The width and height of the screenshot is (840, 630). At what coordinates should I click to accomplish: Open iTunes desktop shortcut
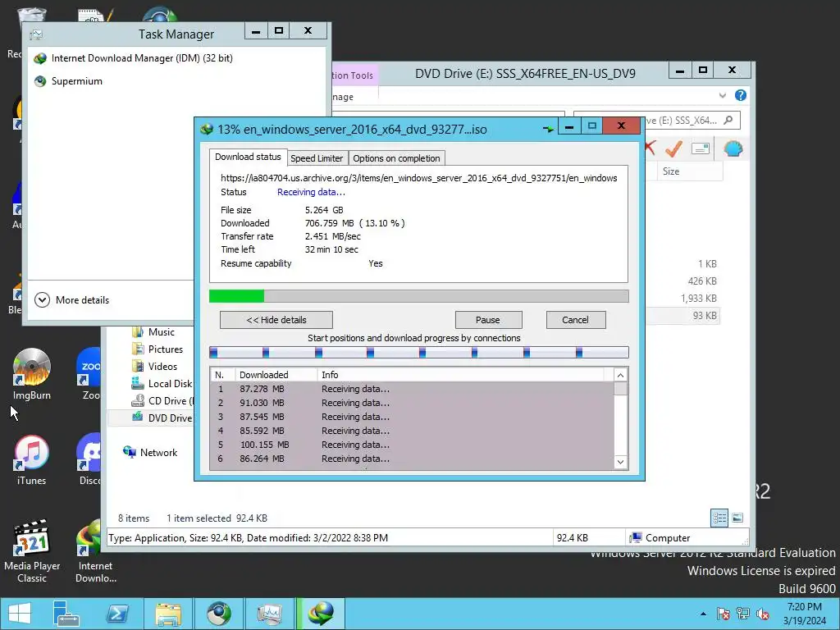pos(32,459)
